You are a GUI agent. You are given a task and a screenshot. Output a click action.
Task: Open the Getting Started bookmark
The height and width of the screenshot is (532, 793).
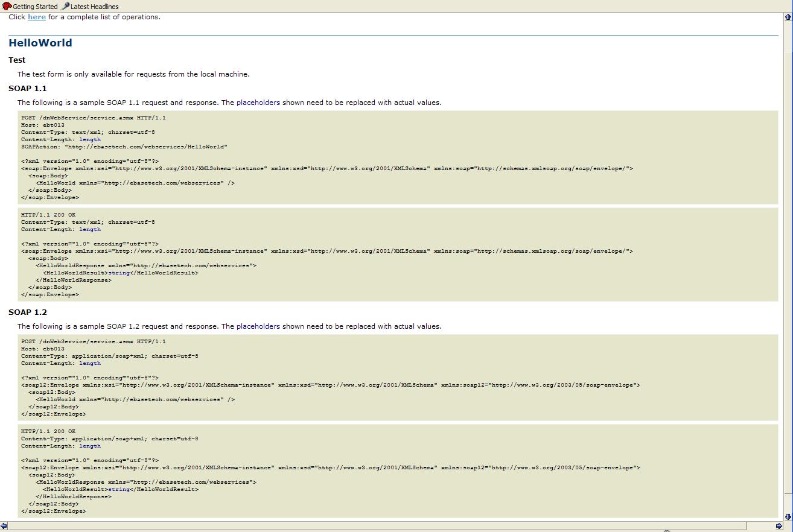point(35,7)
